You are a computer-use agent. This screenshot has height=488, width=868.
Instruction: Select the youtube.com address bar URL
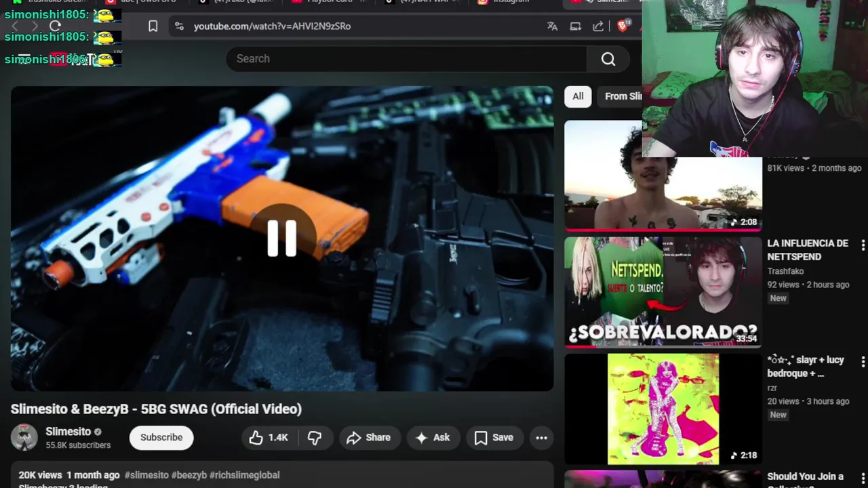click(272, 26)
